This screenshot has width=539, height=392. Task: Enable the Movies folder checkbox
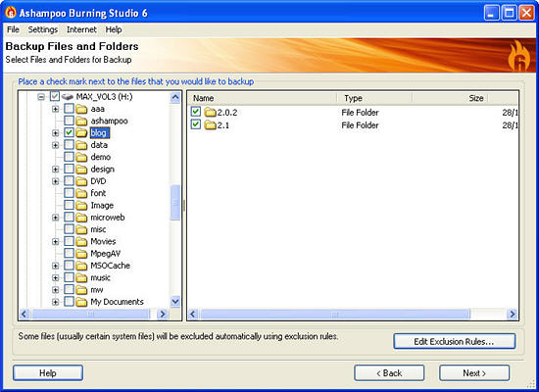[x=70, y=241]
